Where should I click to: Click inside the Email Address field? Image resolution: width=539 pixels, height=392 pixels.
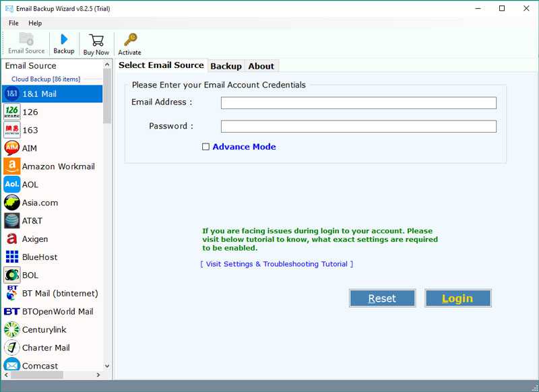pos(358,102)
